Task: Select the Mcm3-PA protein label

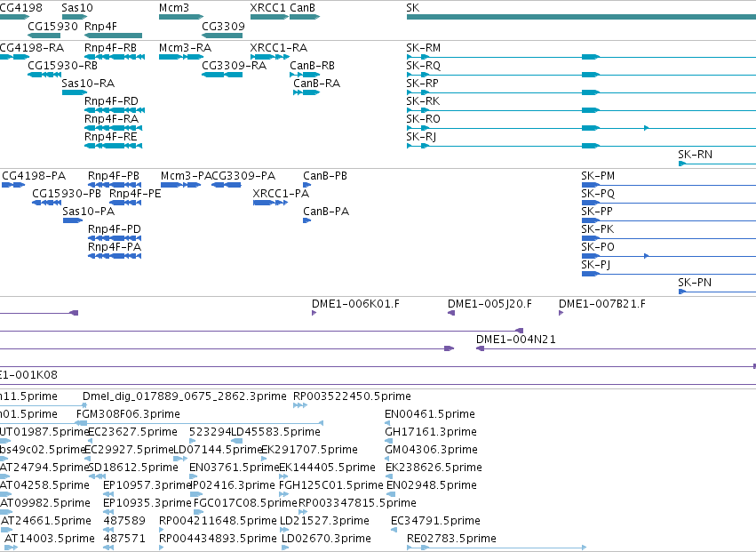Action: [x=187, y=176]
